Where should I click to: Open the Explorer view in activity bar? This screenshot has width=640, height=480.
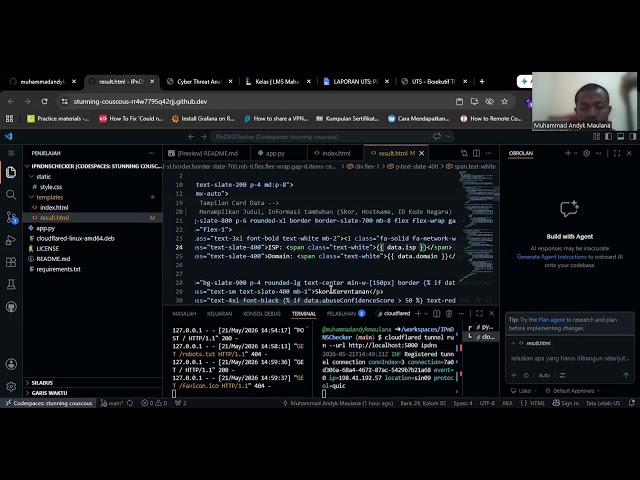pyautogui.click(x=11, y=172)
